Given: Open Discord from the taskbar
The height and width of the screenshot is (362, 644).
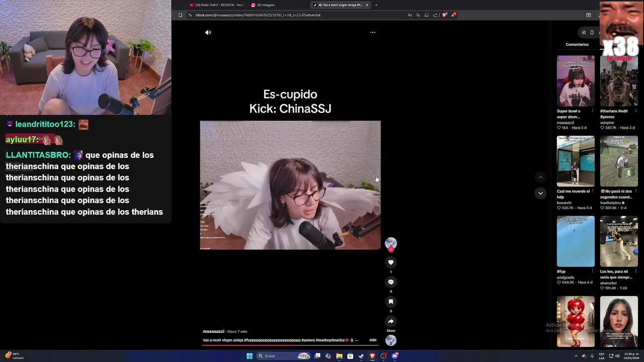Looking at the screenshot, I should tap(395, 356).
